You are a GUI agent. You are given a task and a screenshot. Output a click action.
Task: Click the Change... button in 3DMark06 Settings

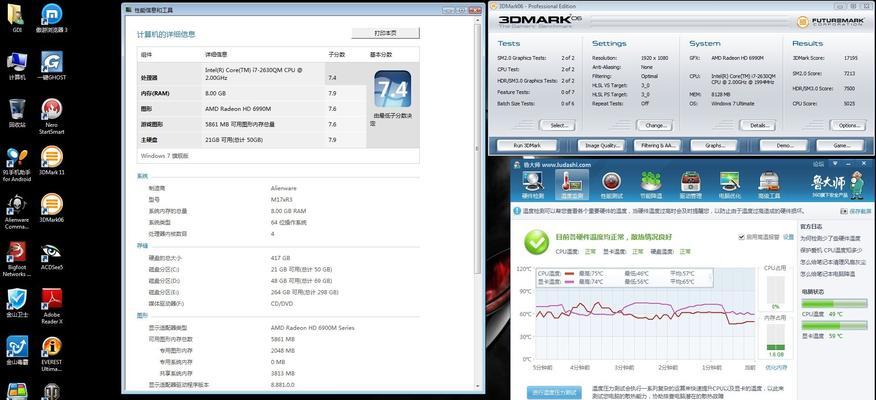655,125
